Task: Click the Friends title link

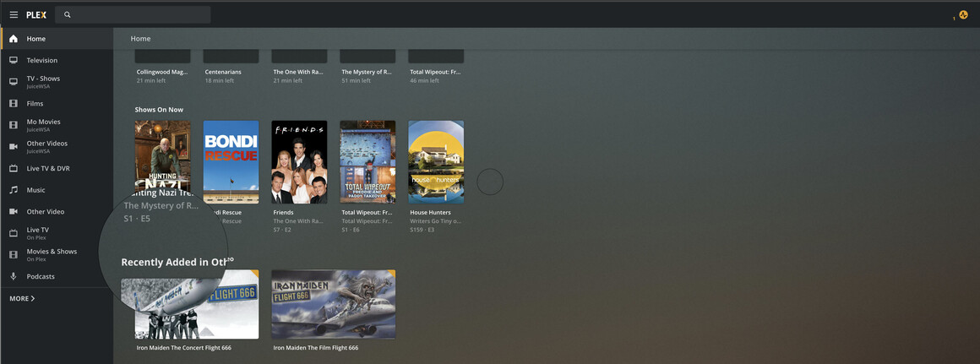Action: coord(284,212)
